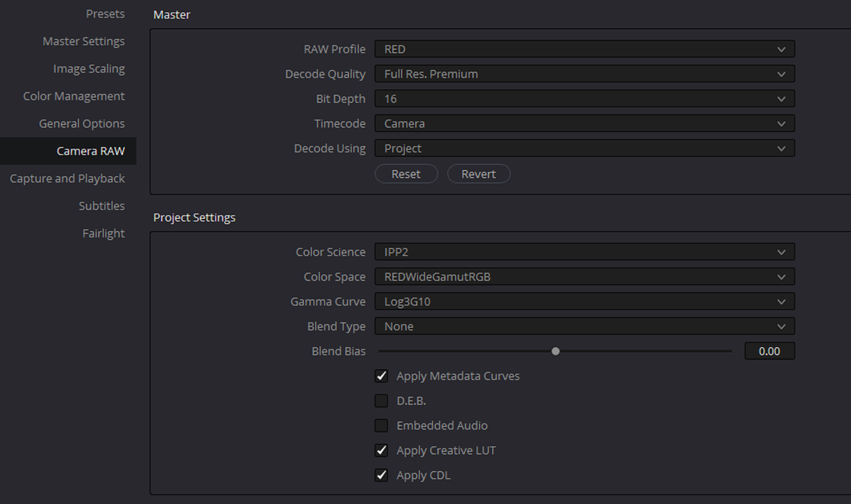
Task: Open the Color Space dropdown
Action: click(x=584, y=277)
